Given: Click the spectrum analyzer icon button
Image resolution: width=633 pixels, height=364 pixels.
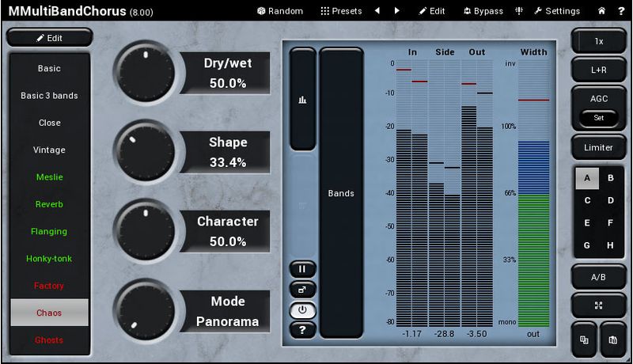Looking at the screenshot, I should tap(302, 100).
